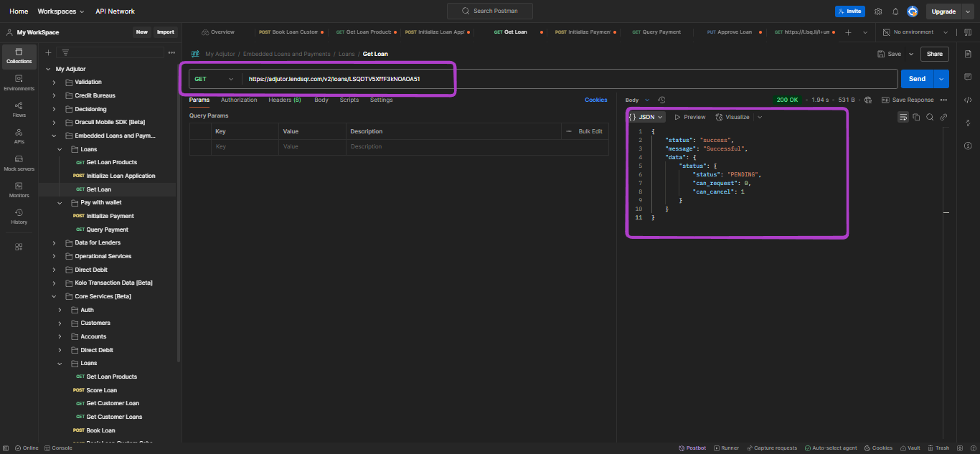The width and height of the screenshot is (980, 454).
Task: Click the Search Postman field
Action: [490, 11]
